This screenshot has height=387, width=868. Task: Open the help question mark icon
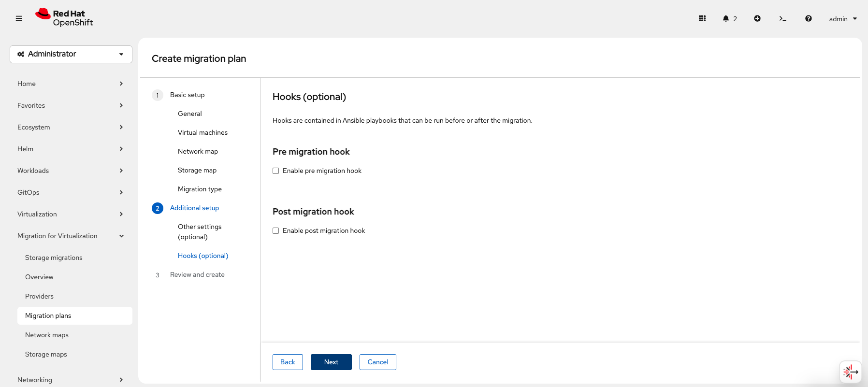(x=809, y=18)
